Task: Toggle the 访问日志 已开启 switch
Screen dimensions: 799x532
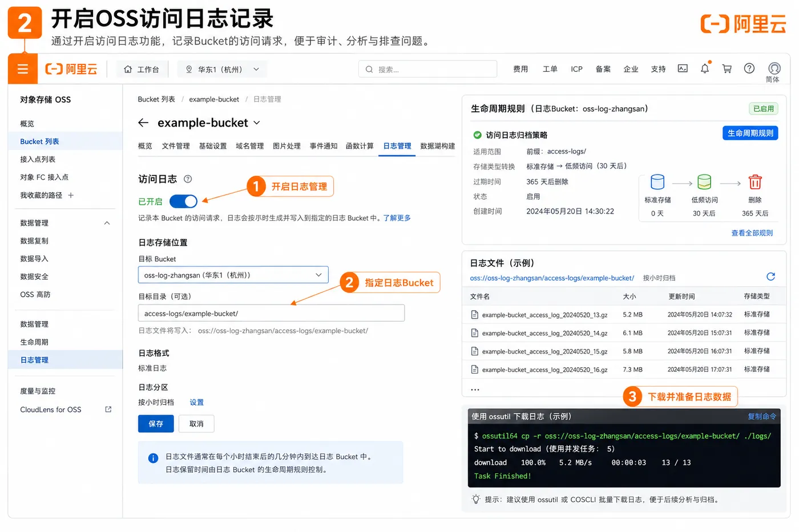Action: [x=183, y=201]
